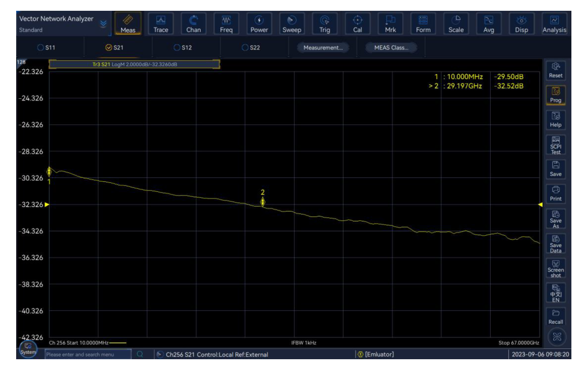The width and height of the screenshot is (588, 370).
Task: Open the Disp display icon
Action: click(522, 24)
